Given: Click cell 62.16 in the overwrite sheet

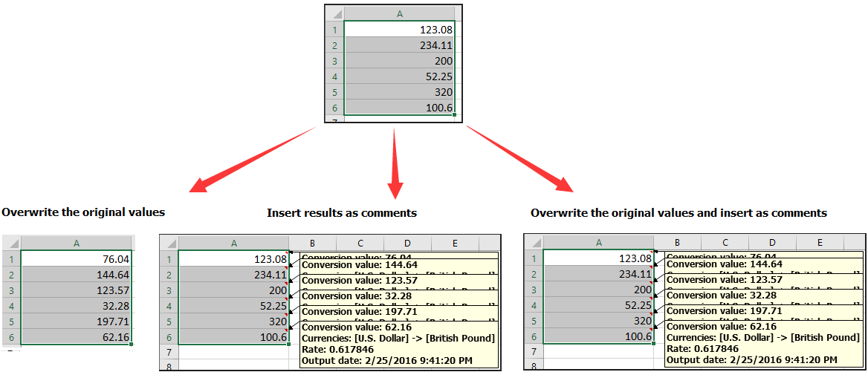Looking at the screenshot, I should [x=77, y=336].
